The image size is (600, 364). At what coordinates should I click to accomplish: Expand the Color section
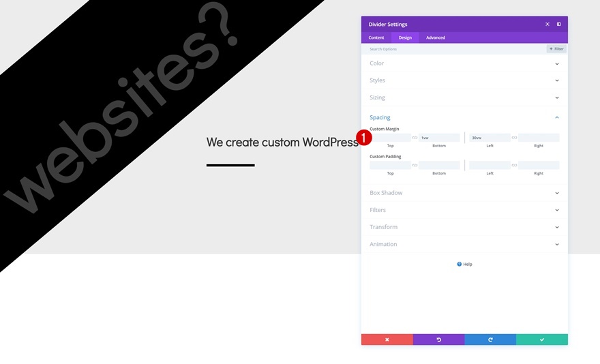click(x=464, y=63)
